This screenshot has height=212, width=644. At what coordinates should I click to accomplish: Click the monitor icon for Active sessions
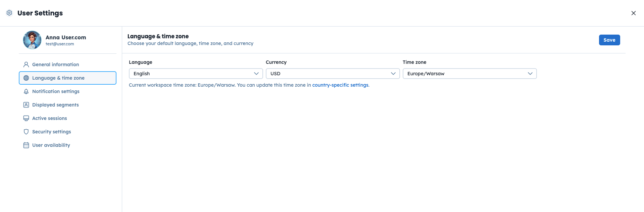coord(26,118)
